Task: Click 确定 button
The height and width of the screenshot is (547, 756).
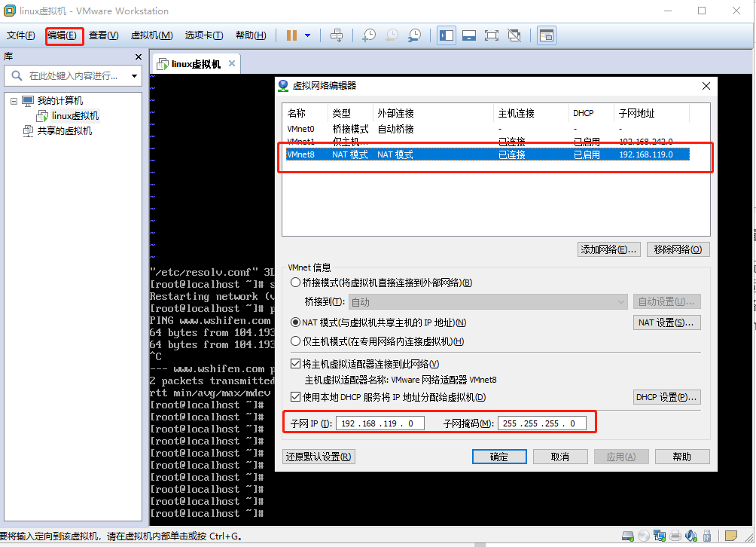Action: point(499,457)
